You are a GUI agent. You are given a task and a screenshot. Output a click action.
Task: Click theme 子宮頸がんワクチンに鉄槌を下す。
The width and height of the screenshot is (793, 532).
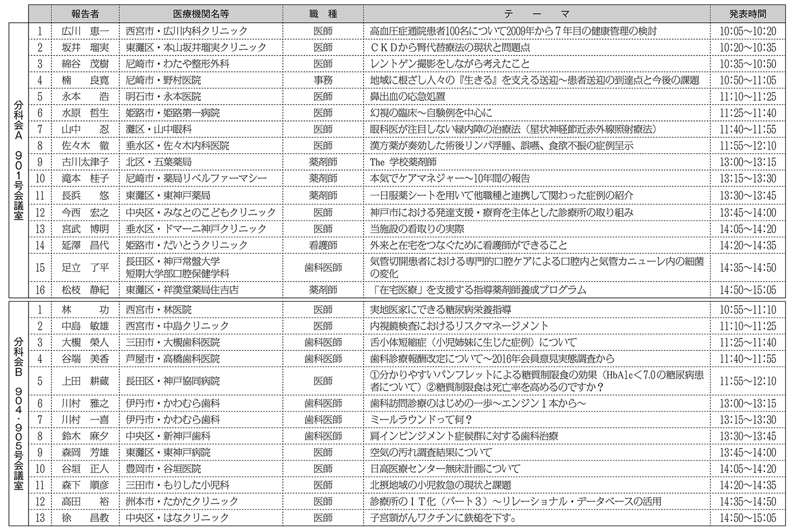pyautogui.click(x=444, y=518)
